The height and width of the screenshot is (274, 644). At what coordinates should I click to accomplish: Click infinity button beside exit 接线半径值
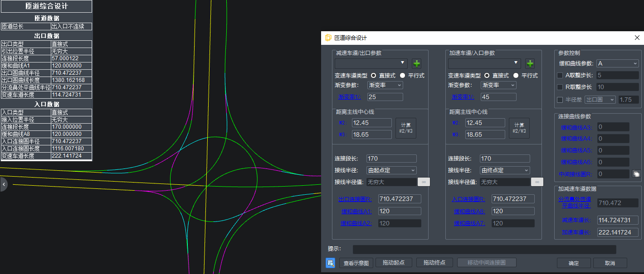[424, 182]
